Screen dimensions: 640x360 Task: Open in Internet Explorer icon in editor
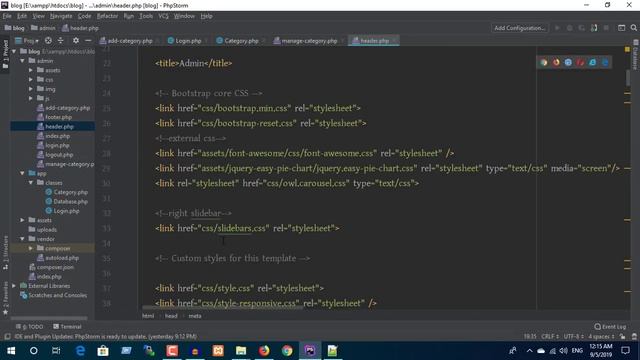(x=593, y=62)
